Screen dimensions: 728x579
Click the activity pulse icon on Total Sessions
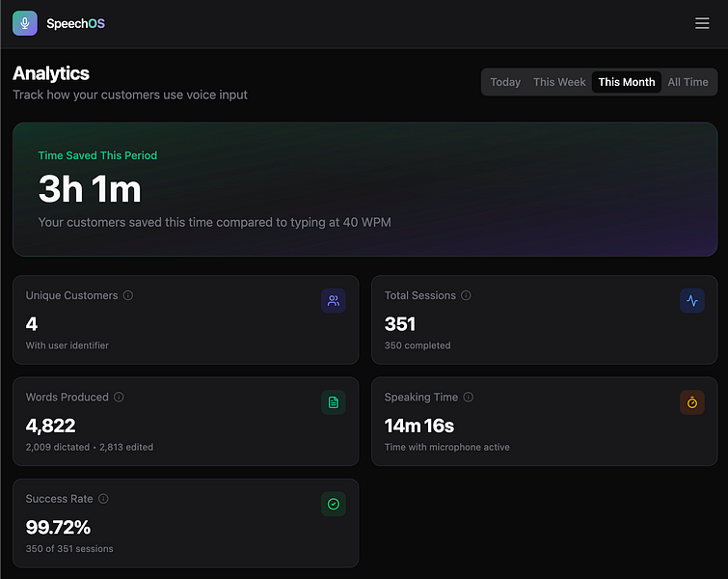(x=692, y=301)
